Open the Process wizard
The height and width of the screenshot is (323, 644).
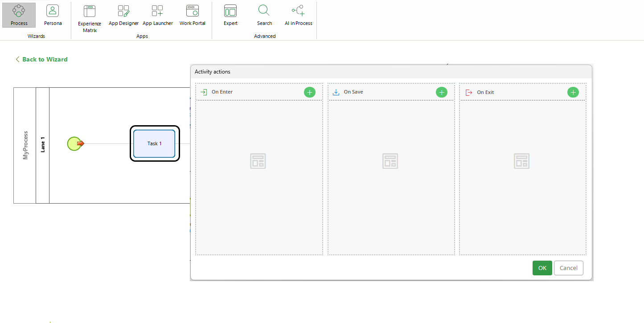pyautogui.click(x=19, y=15)
